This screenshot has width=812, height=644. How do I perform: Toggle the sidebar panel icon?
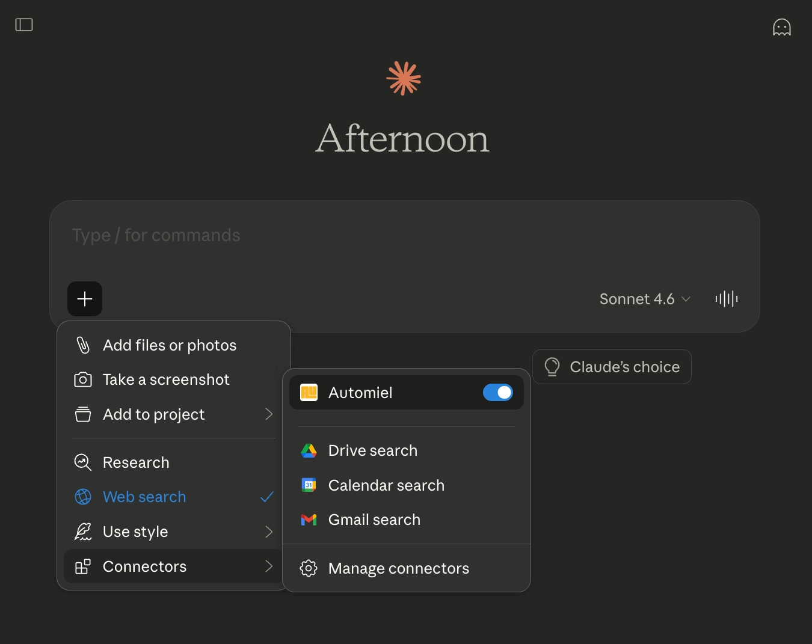(24, 25)
